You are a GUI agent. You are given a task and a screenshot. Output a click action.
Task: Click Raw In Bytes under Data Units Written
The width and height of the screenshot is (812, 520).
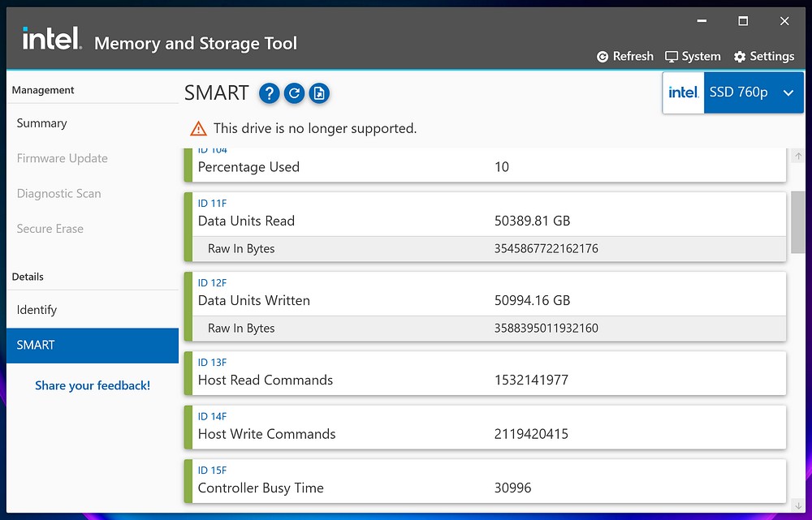click(x=241, y=329)
